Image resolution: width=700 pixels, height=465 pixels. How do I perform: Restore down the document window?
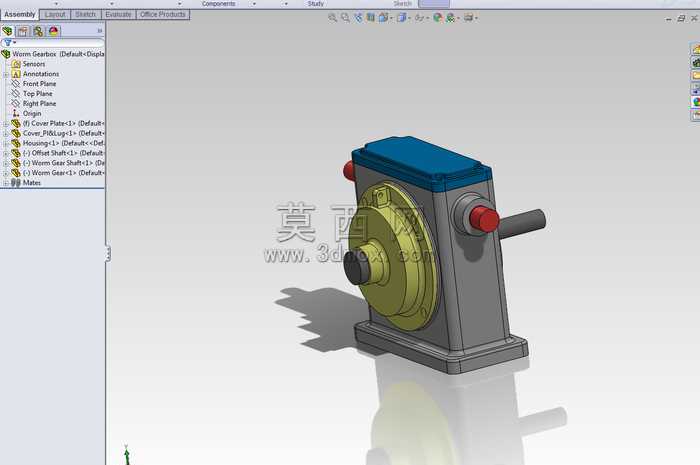point(681,18)
